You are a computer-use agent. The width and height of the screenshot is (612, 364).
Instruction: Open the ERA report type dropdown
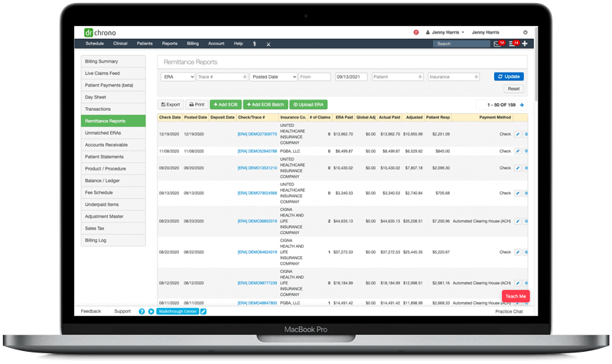[x=178, y=77]
